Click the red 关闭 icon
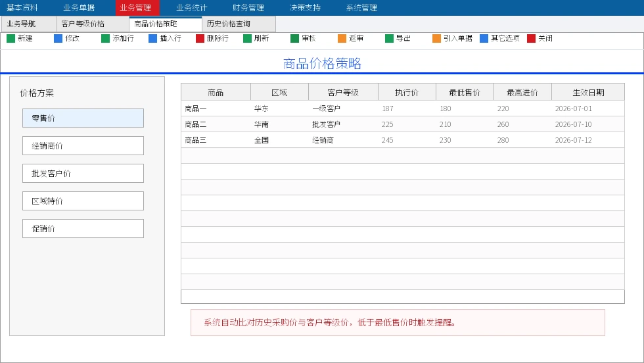This screenshot has width=644, height=363. [531, 38]
